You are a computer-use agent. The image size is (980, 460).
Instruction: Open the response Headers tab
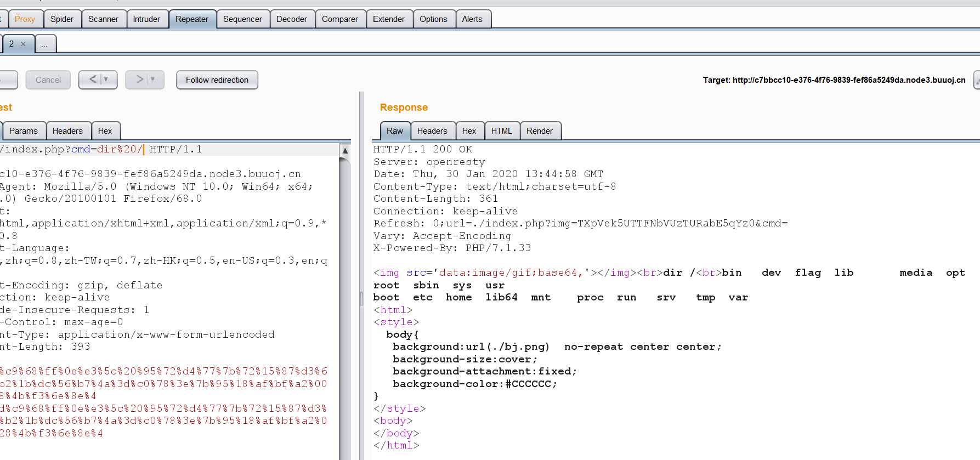point(432,131)
